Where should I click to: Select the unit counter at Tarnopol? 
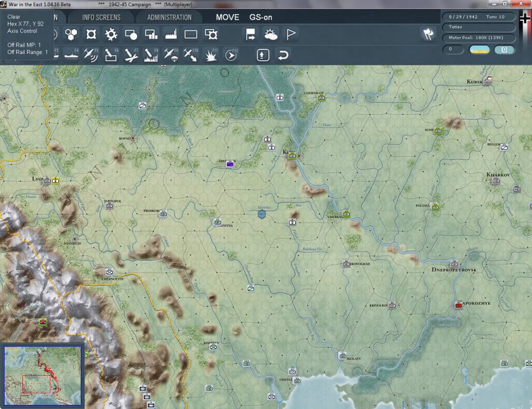tap(109, 206)
